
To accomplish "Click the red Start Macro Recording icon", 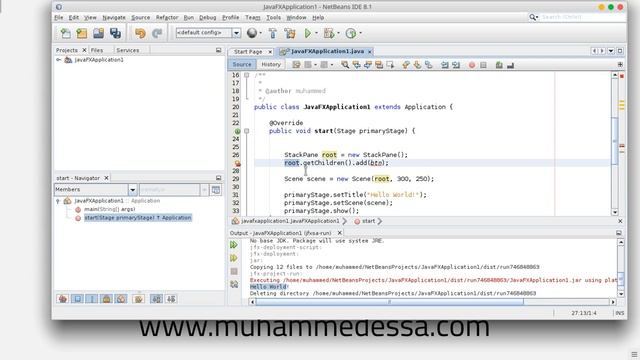I will pyautogui.click(x=472, y=64).
